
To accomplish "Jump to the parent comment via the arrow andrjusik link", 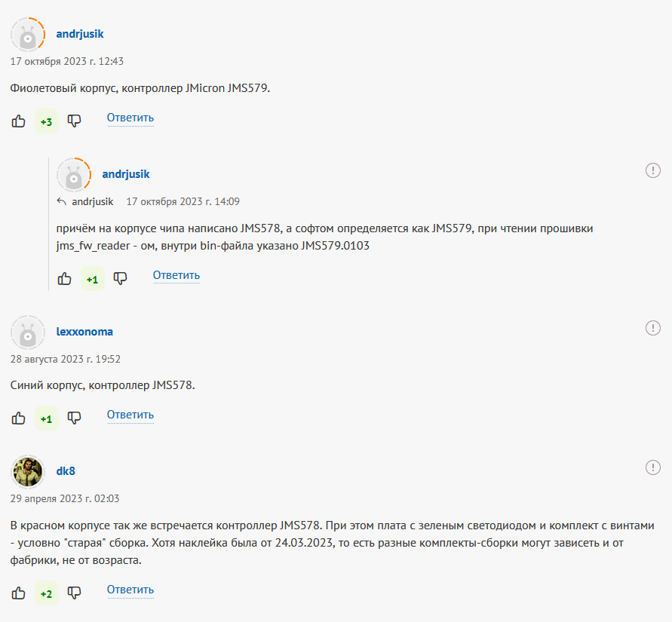I will (x=85, y=202).
